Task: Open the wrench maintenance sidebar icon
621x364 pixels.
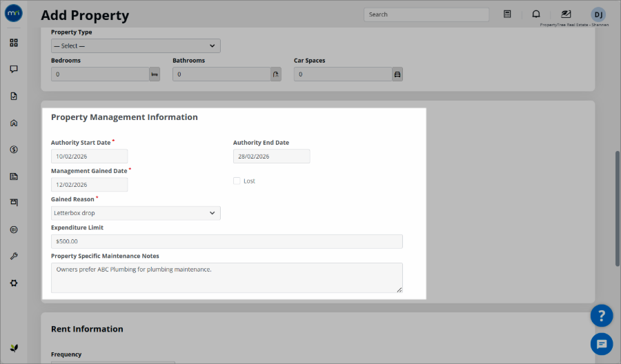Action: click(x=14, y=256)
